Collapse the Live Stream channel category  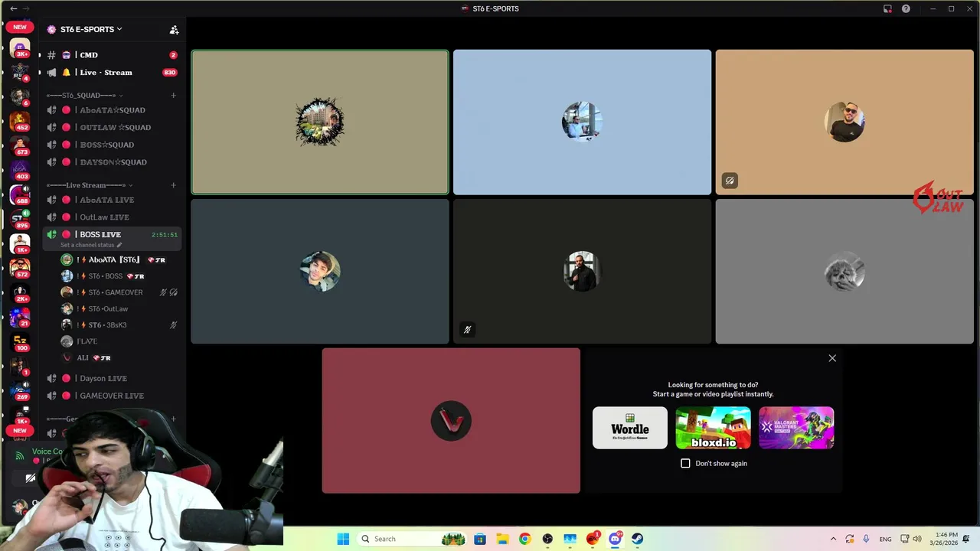pos(90,185)
